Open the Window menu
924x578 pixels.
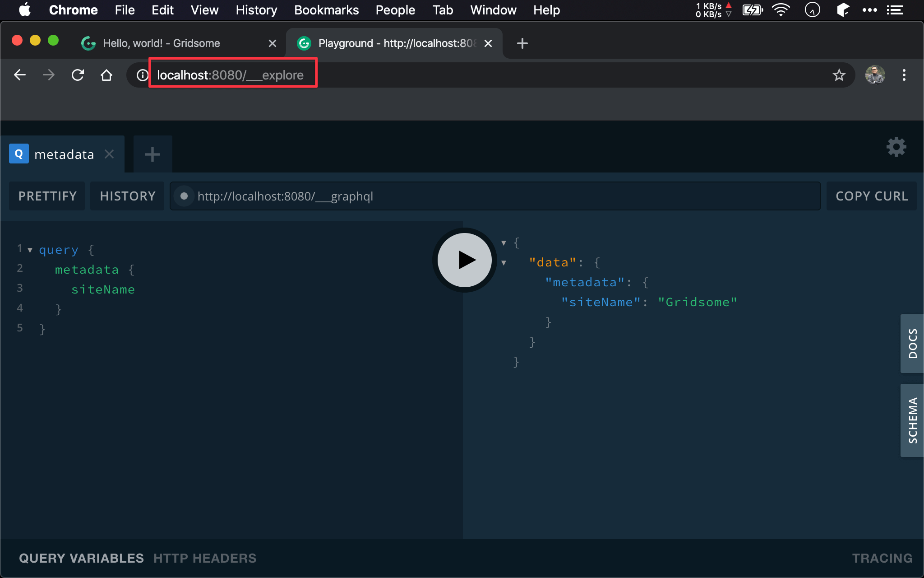pyautogui.click(x=493, y=10)
